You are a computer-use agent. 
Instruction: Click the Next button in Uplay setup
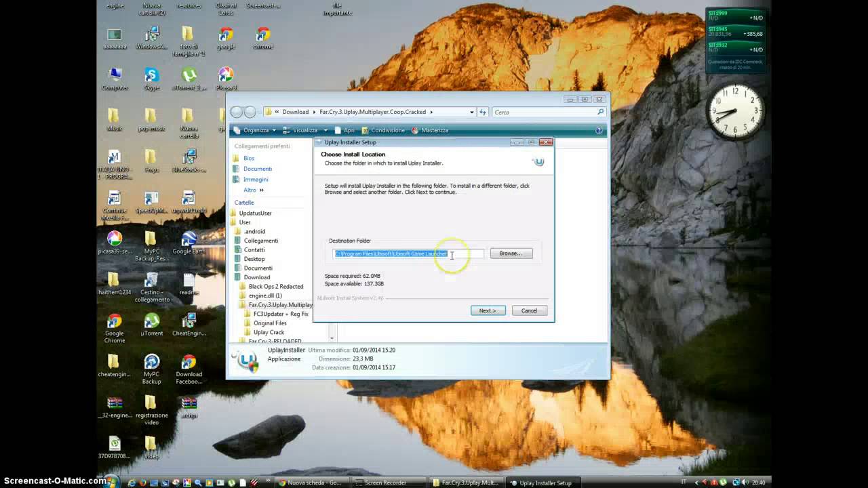488,310
